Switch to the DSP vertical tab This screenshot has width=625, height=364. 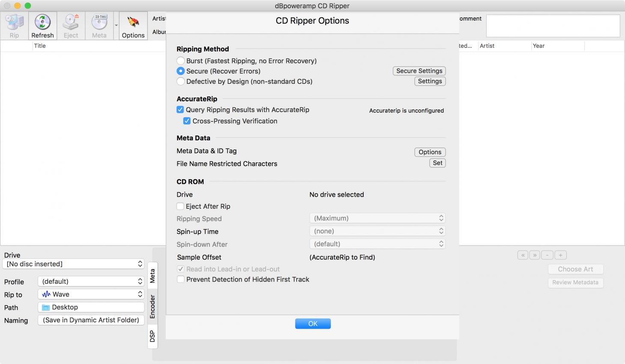(x=152, y=336)
